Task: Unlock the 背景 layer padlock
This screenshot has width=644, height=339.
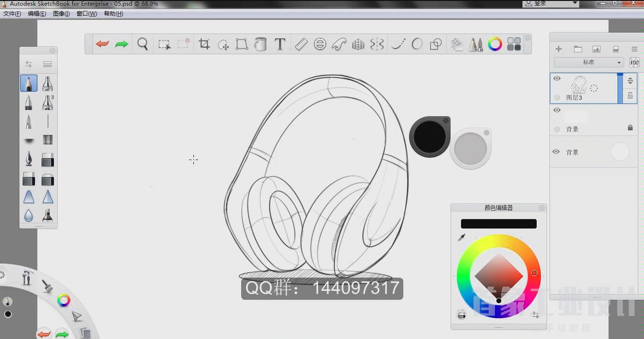Action: [x=630, y=127]
